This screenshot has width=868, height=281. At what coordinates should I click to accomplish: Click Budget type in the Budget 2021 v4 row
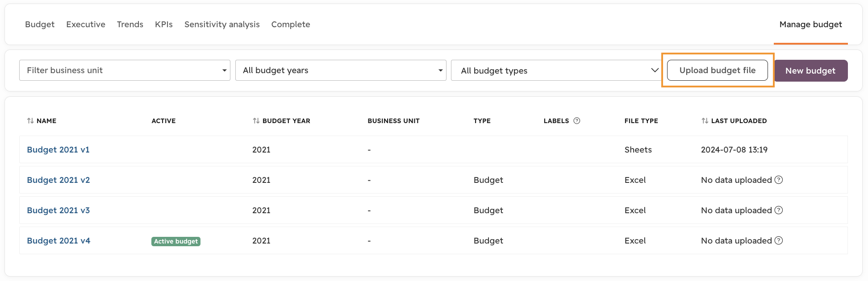click(x=488, y=241)
